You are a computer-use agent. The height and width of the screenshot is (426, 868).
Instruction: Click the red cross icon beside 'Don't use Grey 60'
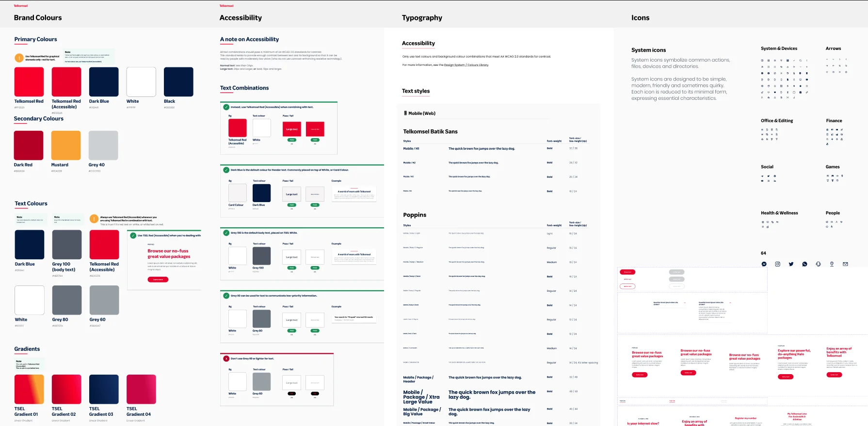226,359
